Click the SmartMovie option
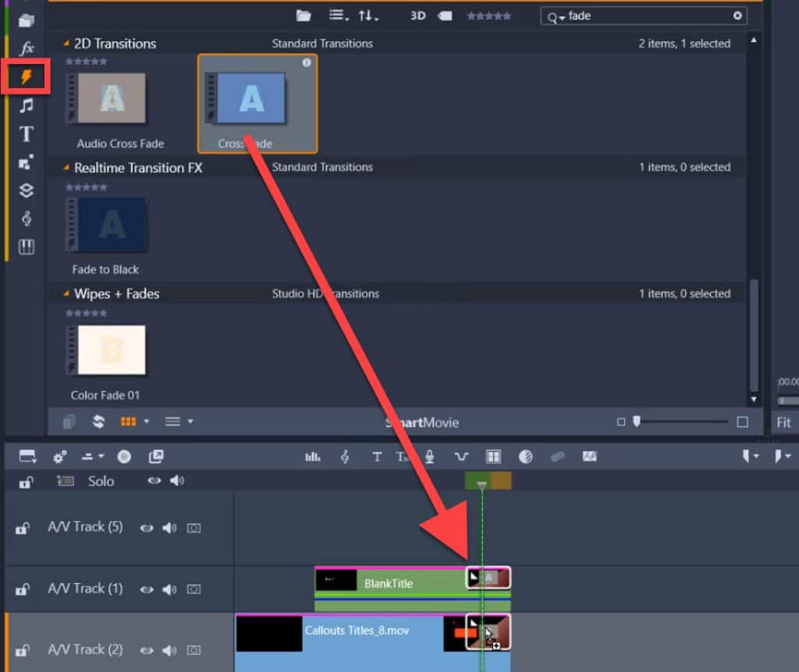 tap(421, 422)
